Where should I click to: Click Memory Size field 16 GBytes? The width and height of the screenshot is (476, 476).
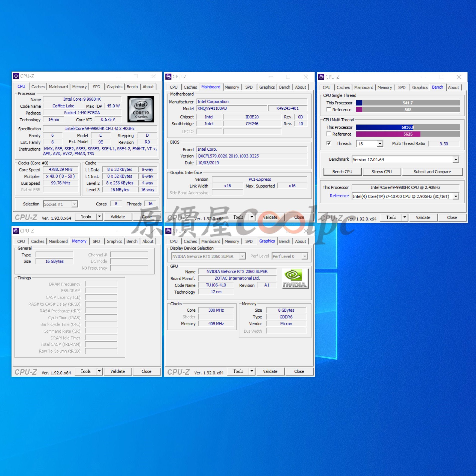point(55,261)
